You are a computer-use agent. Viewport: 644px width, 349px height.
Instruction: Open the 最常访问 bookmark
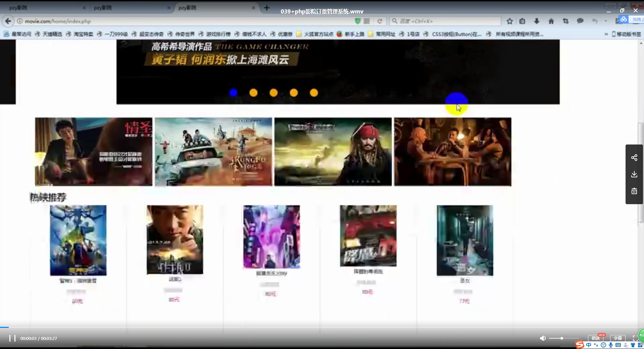(x=17, y=34)
